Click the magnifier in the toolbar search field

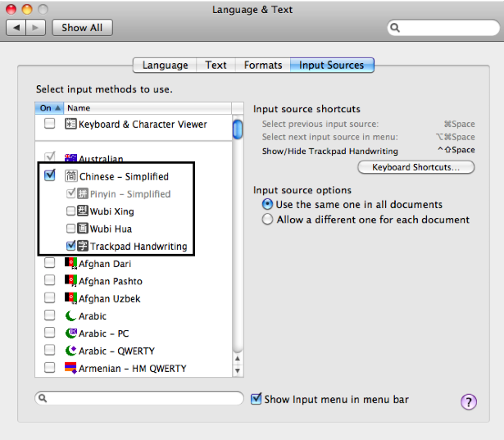[x=395, y=28]
